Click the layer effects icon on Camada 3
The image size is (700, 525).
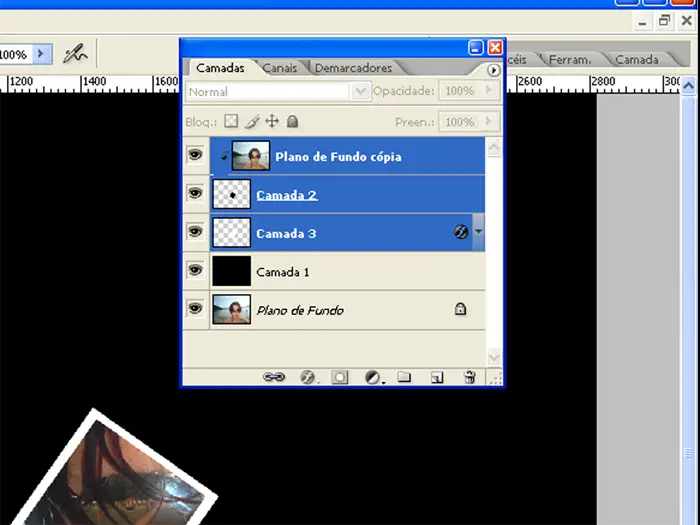(461, 232)
